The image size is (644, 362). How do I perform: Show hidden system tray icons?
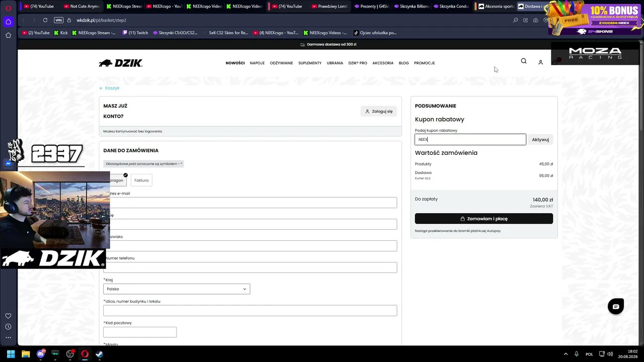pos(566,354)
